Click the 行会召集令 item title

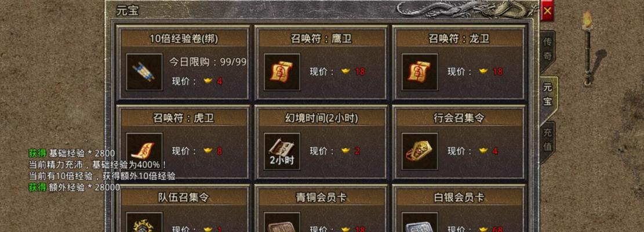[x=459, y=118]
